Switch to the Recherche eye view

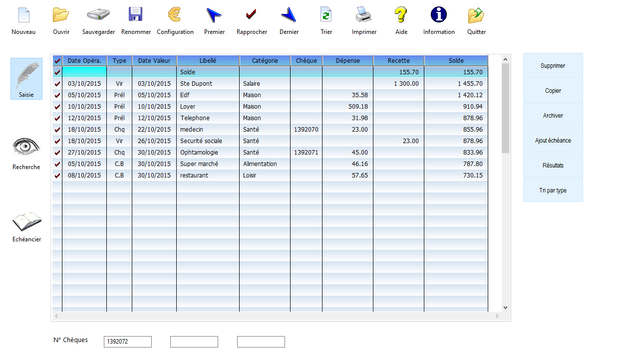pyautogui.click(x=26, y=147)
